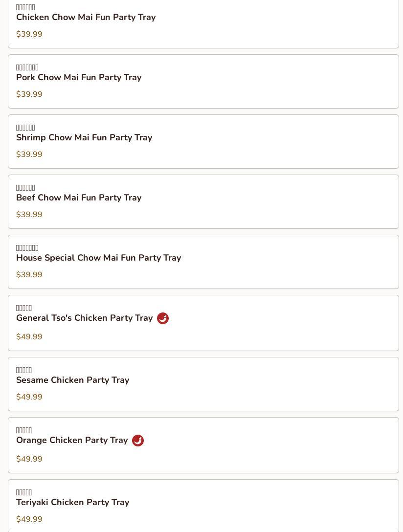Select General Tso's Chicken Party Tray title
Viewport: 403px width, 532px height.
[85, 318]
